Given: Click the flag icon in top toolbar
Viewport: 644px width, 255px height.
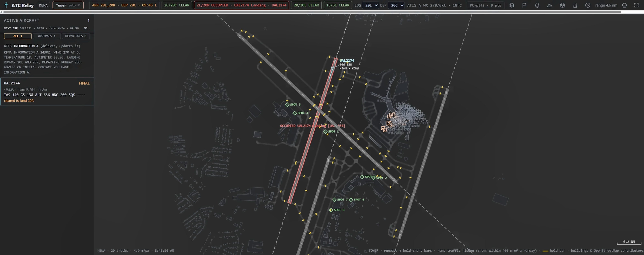Looking at the screenshot, I should (x=524, y=5).
